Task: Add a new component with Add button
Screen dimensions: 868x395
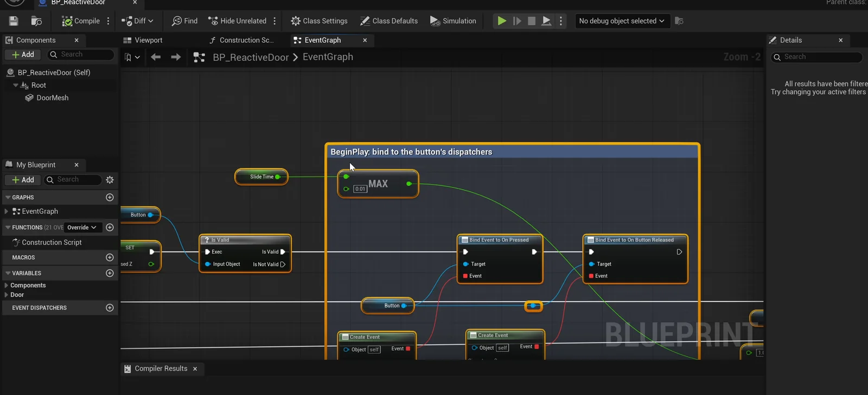Action: (23, 55)
